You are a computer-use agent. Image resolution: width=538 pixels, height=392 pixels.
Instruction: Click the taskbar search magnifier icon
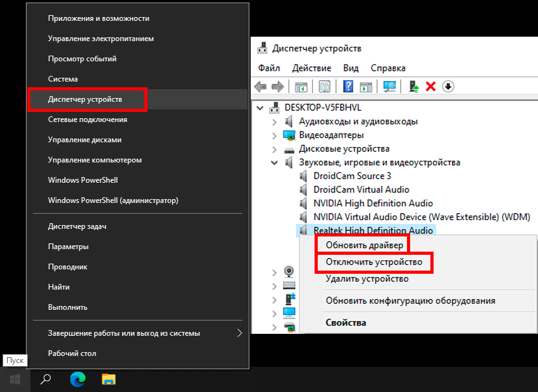tap(46, 379)
